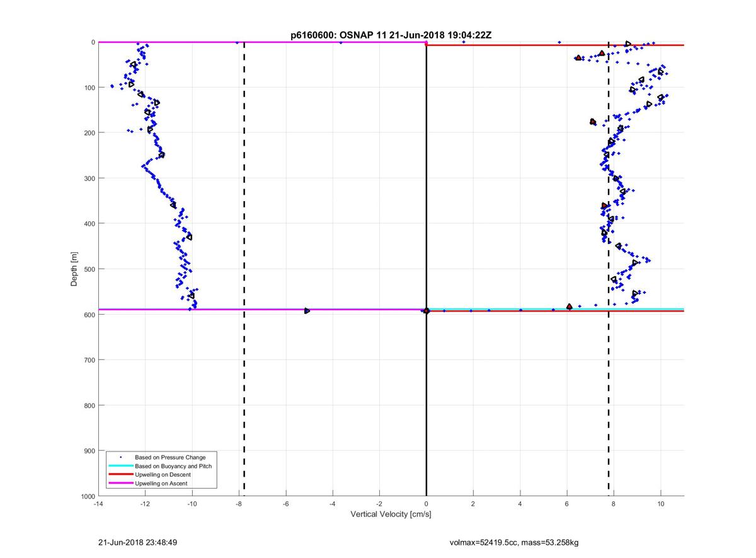756x558 pixels.
Task: Click the x-axis tick label '0'
Action: pyautogui.click(x=427, y=504)
